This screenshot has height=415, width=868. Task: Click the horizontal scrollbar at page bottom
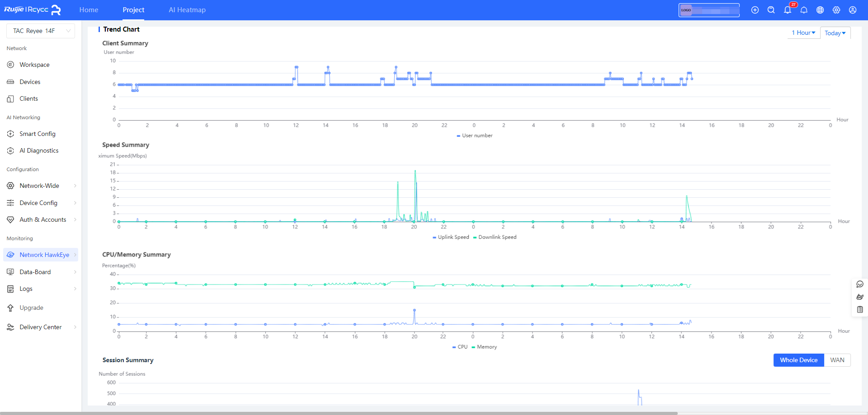click(x=338, y=413)
